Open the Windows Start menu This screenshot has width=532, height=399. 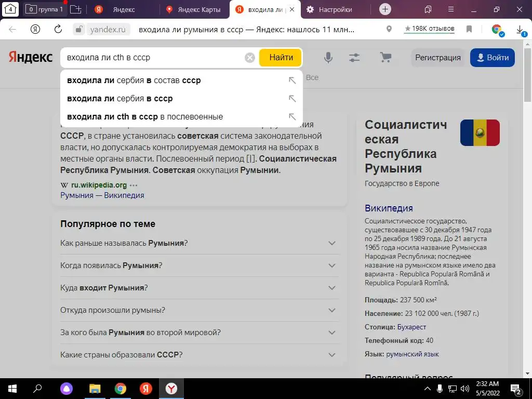point(12,389)
